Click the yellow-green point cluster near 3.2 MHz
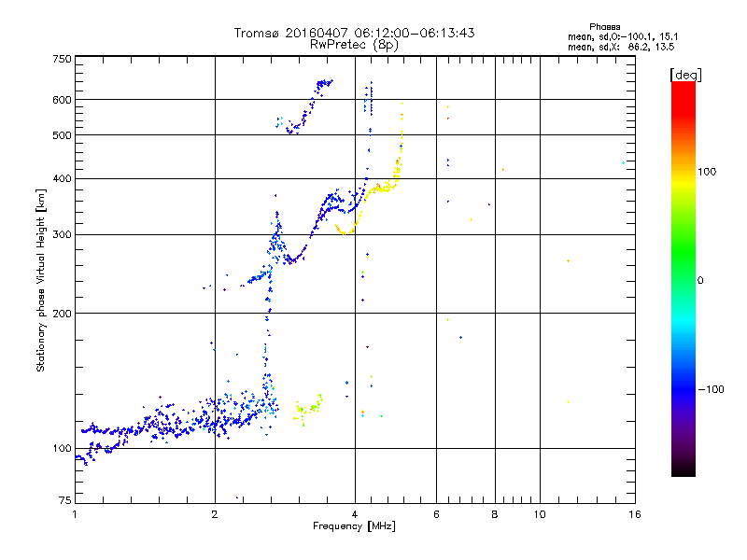Viewport: 747px width, 560px height. [x=308, y=409]
